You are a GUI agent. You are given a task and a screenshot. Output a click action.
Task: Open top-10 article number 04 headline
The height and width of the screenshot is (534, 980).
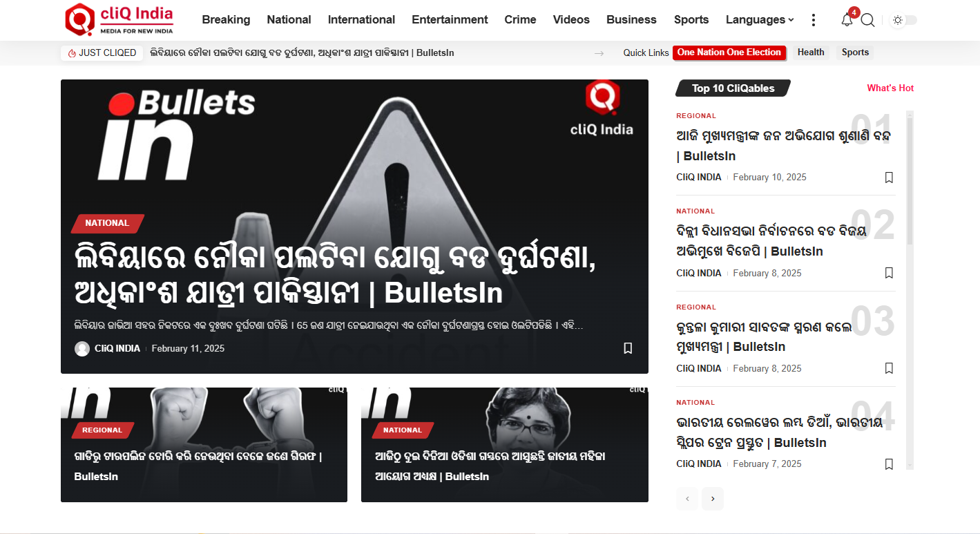click(779, 432)
